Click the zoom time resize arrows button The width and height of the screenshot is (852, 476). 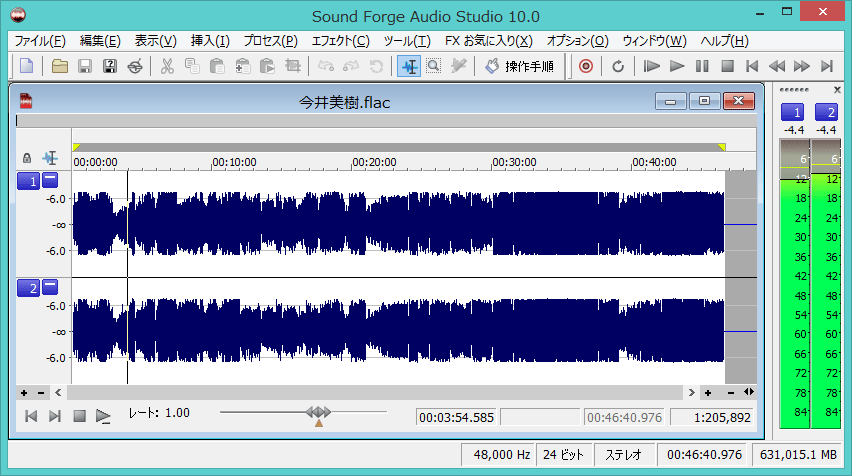[749, 392]
